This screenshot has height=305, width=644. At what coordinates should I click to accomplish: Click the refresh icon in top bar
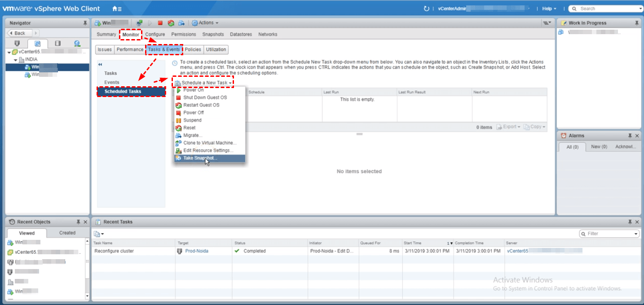point(427,9)
